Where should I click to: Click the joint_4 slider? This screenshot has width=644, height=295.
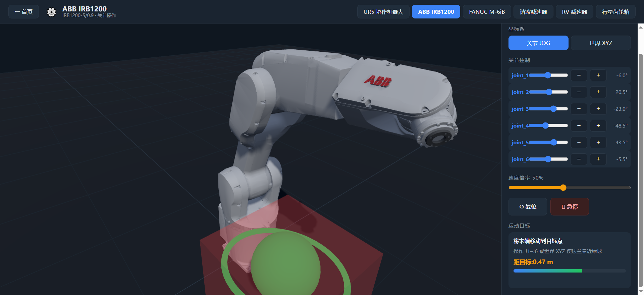548,126
